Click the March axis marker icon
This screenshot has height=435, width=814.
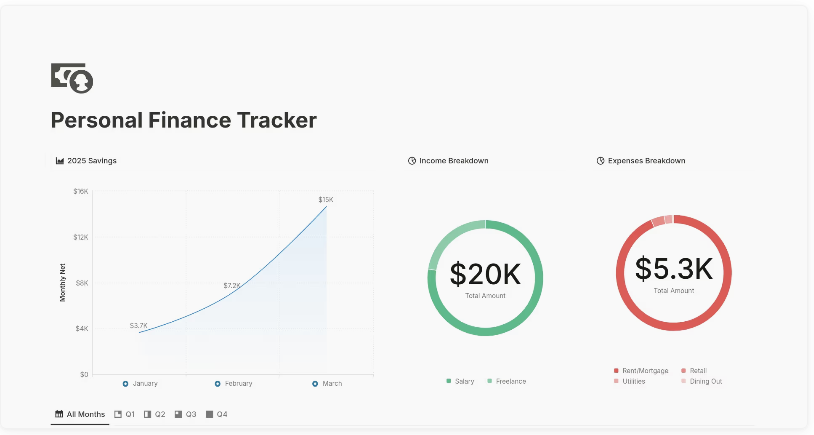pyautogui.click(x=315, y=384)
